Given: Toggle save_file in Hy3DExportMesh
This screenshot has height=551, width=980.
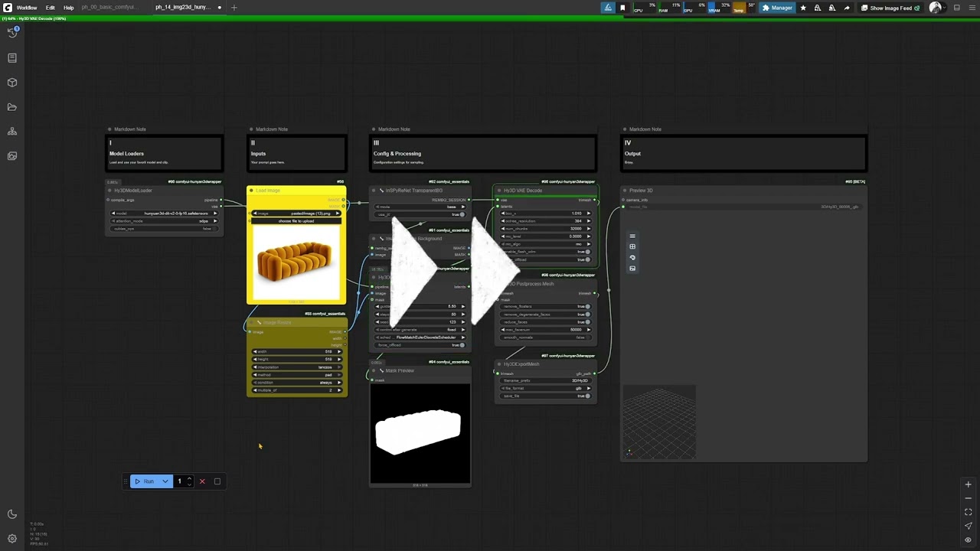Looking at the screenshot, I should [546, 396].
